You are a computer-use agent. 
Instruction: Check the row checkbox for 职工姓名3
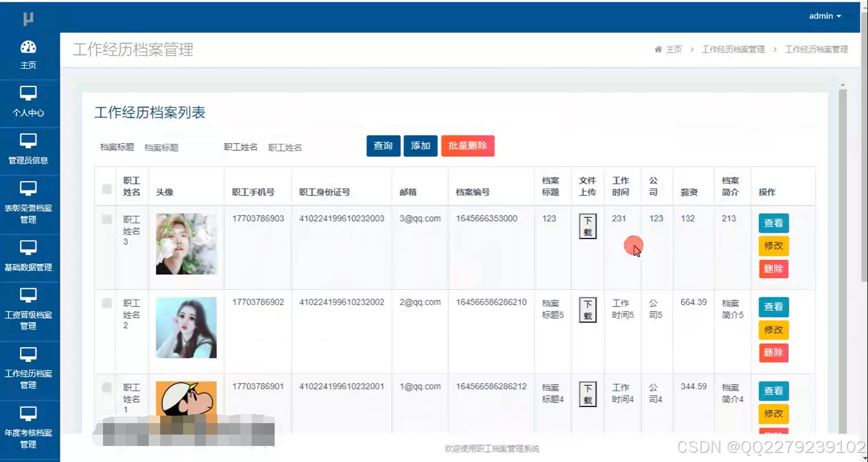pos(107,219)
